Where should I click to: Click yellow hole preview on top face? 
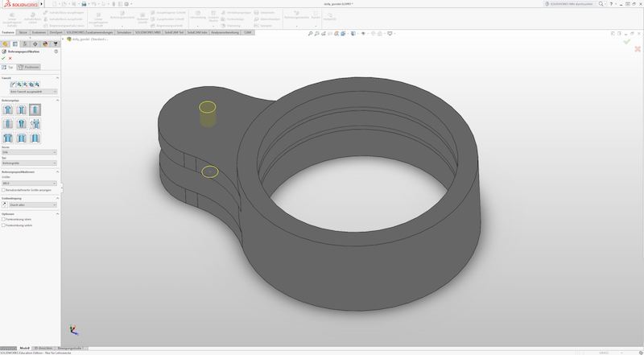coord(208,108)
